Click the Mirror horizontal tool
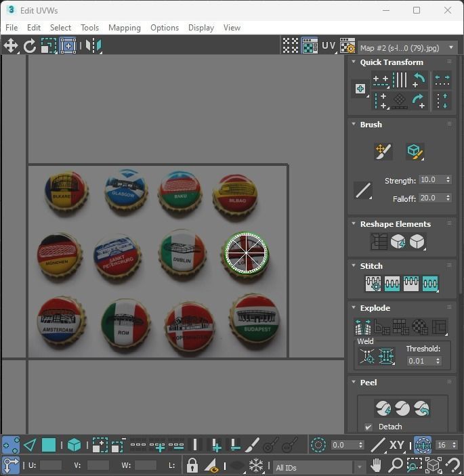This screenshot has width=464, height=476. pos(93,46)
